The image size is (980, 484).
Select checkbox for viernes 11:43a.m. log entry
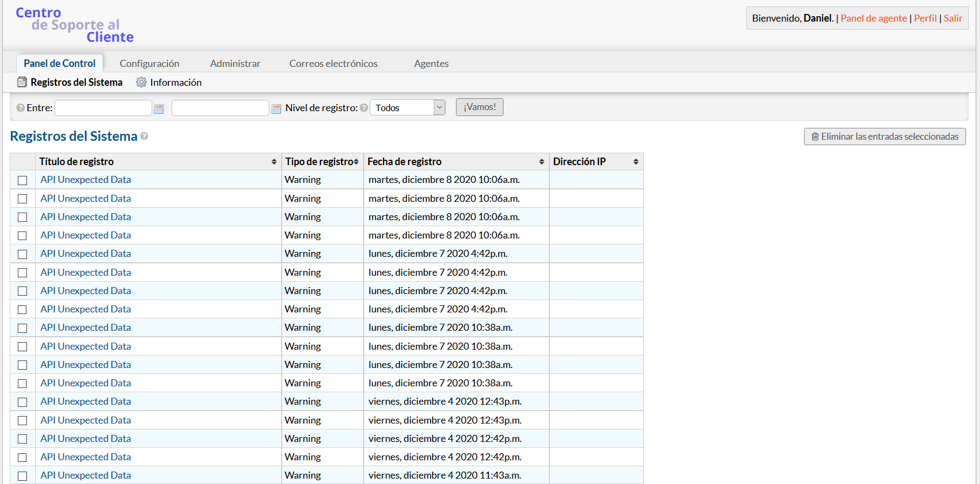(x=22, y=476)
